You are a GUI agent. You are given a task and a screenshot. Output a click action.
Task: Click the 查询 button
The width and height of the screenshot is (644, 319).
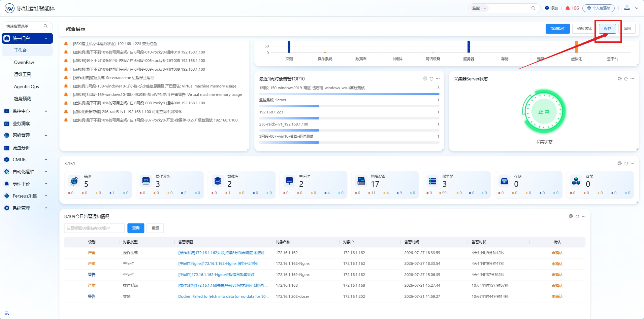coord(136,228)
